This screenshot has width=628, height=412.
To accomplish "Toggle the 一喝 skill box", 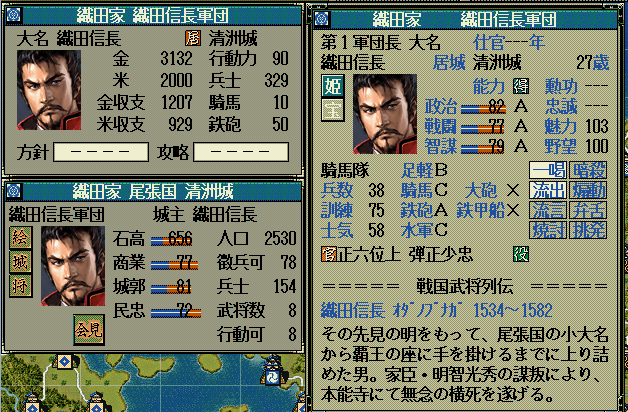I will click(547, 170).
